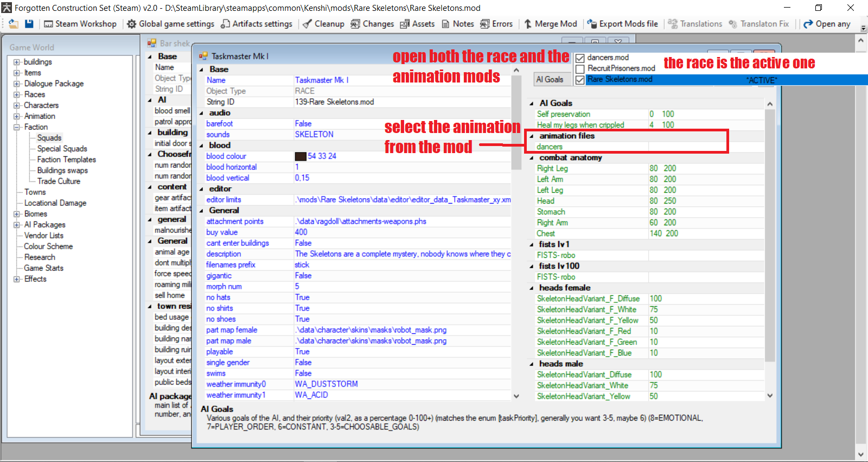Viewport: 868px width, 462px height.
Task: Click the Bar shek window icon
Action: point(152,43)
